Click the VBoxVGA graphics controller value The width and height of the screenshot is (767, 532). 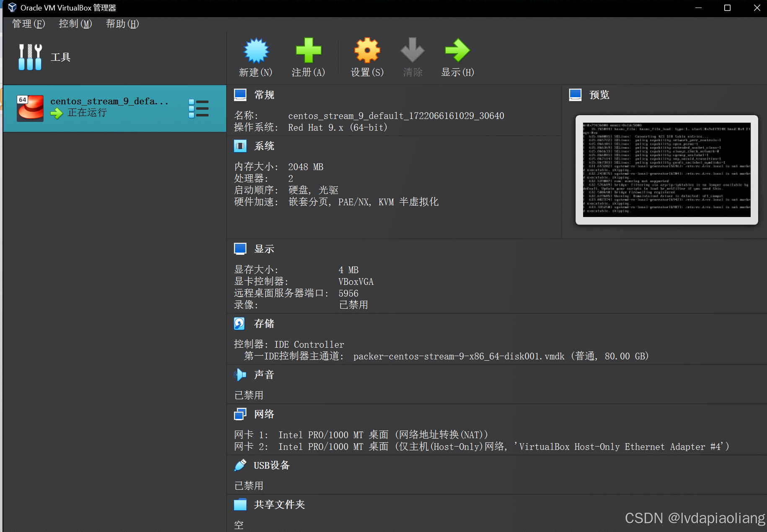(x=356, y=281)
